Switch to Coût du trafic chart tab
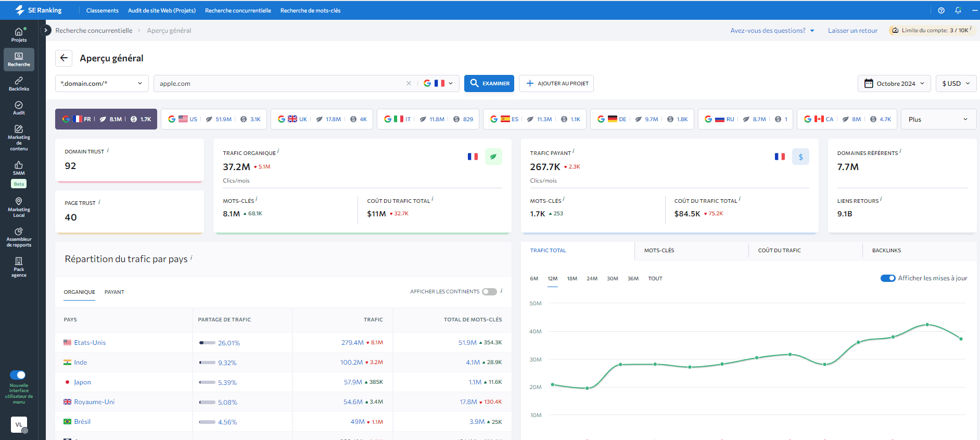The width and height of the screenshot is (980, 440). click(805, 251)
